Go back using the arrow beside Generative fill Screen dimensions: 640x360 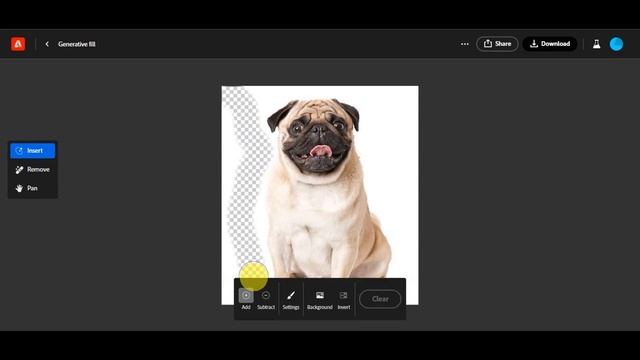pos(47,44)
